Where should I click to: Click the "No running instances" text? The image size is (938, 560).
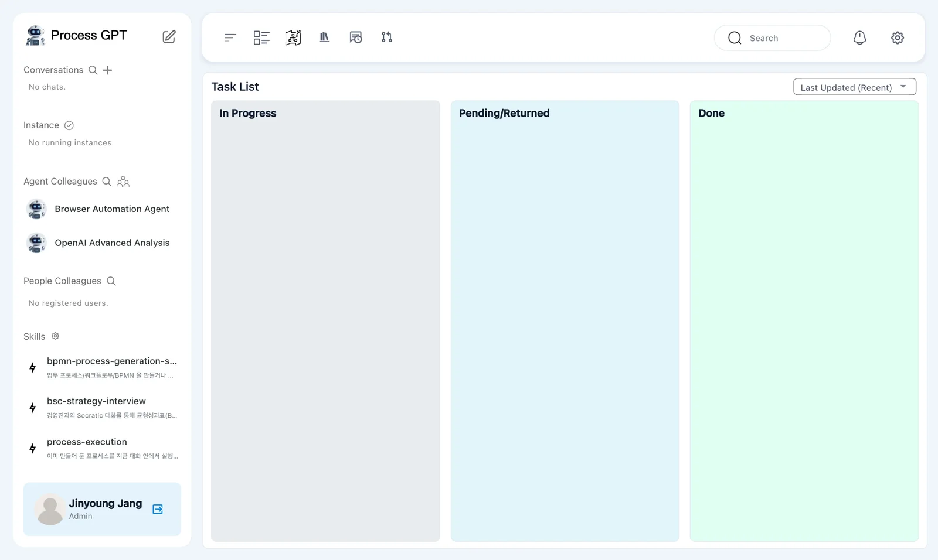click(70, 142)
